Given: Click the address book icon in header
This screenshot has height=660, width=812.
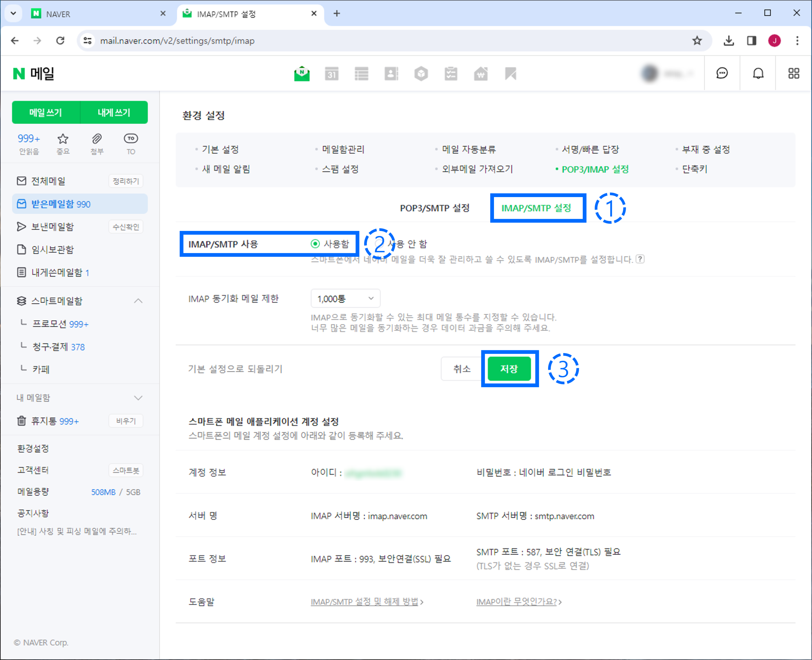Looking at the screenshot, I should point(391,74).
